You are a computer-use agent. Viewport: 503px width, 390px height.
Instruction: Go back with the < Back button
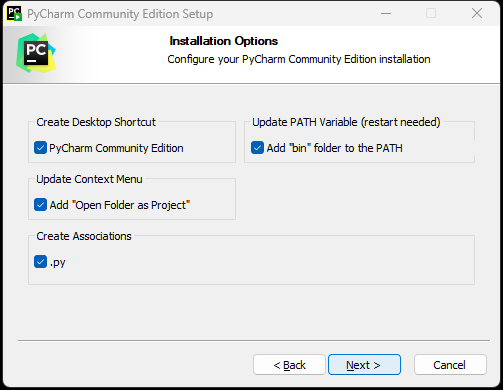point(289,365)
